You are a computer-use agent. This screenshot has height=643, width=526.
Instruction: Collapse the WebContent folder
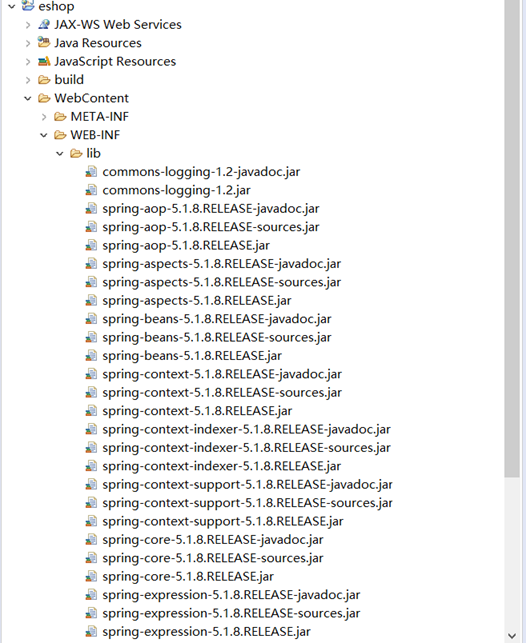[x=27, y=98]
